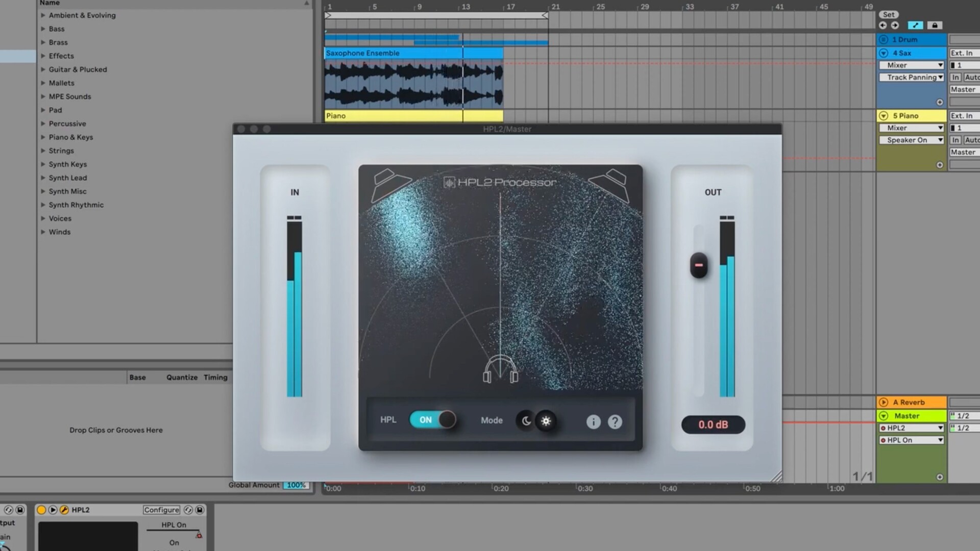Image resolution: width=980 pixels, height=551 pixels.
Task: Click the Base column header in Groove Pool
Action: coord(137,378)
